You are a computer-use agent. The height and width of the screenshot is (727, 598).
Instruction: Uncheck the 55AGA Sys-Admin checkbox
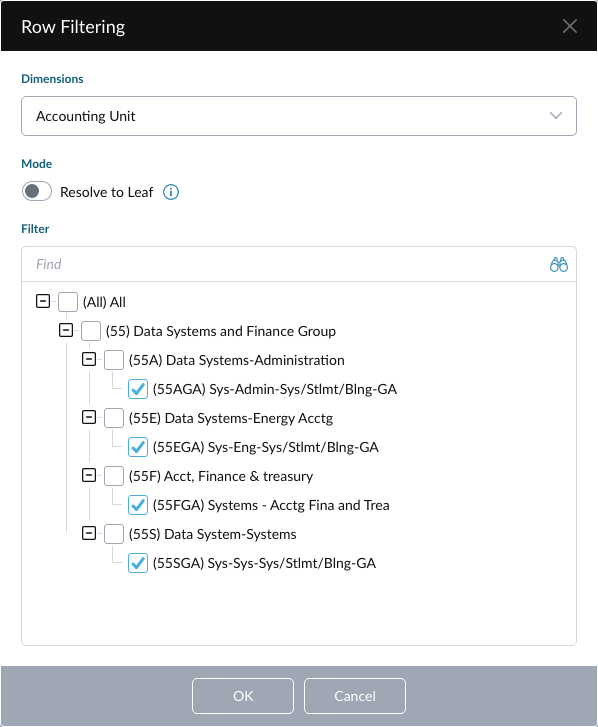(138, 389)
